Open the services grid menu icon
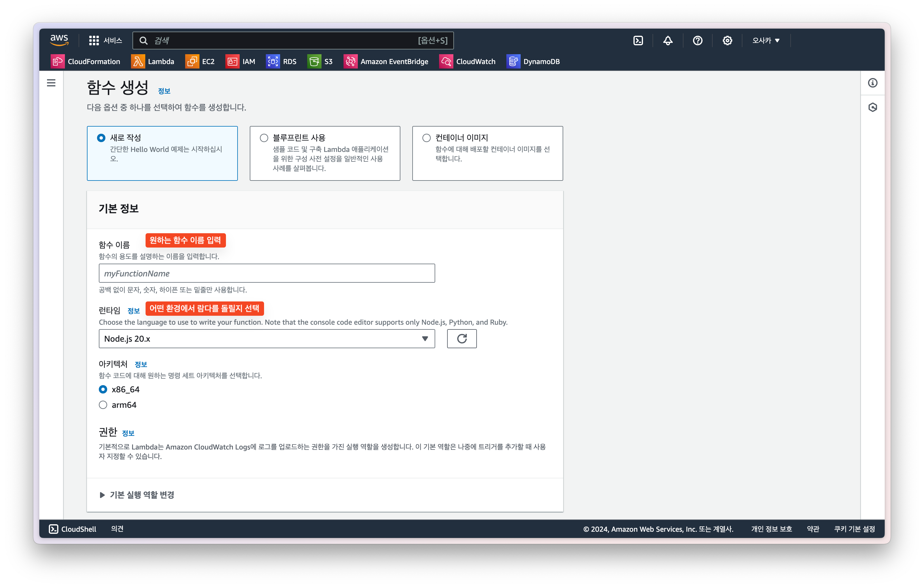 pyautogui.click(x=94, y=40)
